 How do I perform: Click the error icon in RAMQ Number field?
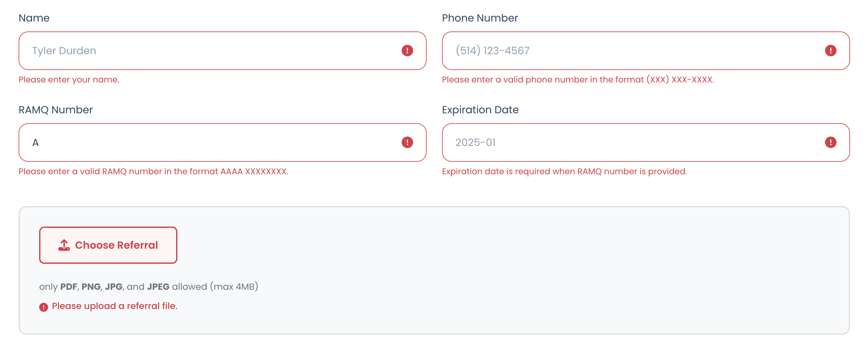[407, 142]
